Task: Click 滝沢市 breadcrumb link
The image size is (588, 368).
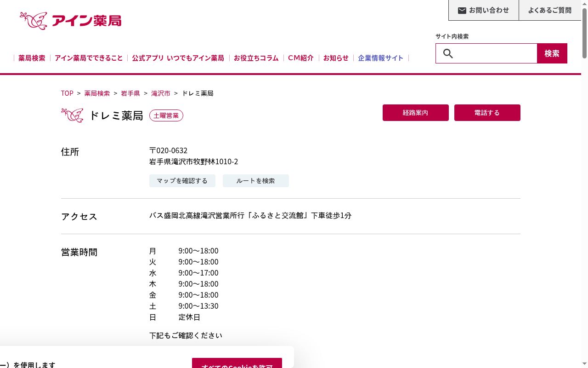Action: click(x=161, y=93)
